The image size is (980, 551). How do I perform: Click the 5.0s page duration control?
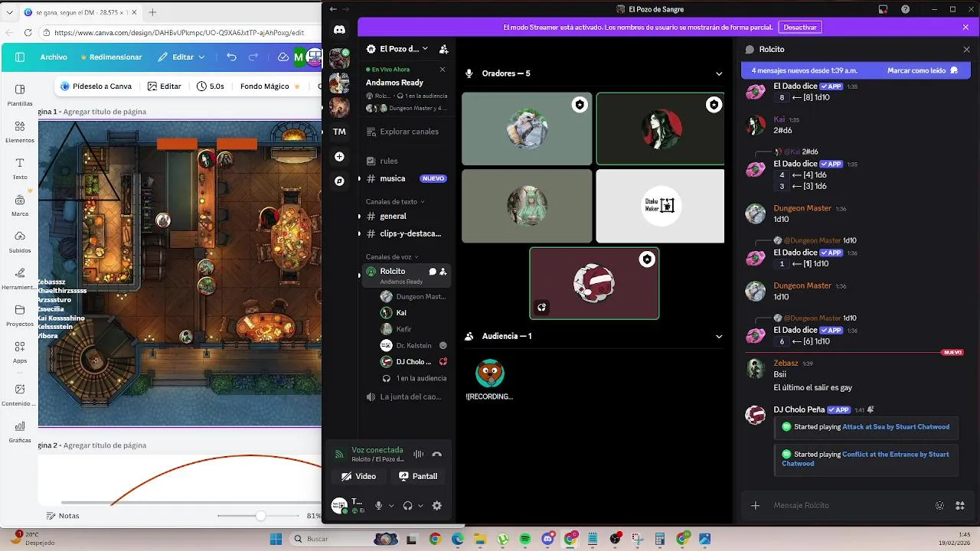coord(211,86)
